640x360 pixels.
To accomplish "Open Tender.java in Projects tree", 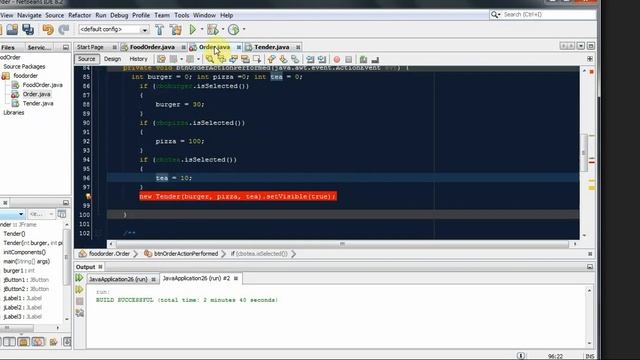I will pyautogui.click(x=38, y=104).
